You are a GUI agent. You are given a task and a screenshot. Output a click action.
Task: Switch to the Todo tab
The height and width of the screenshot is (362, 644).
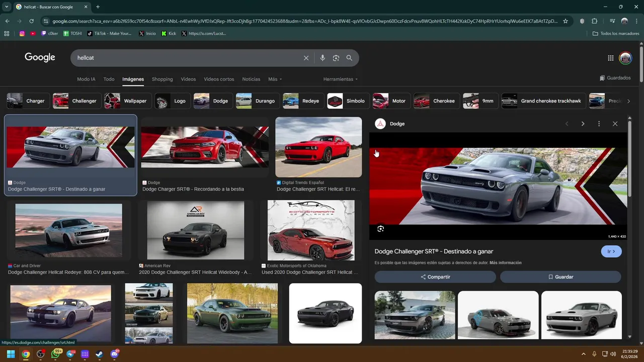click(109, 79)
